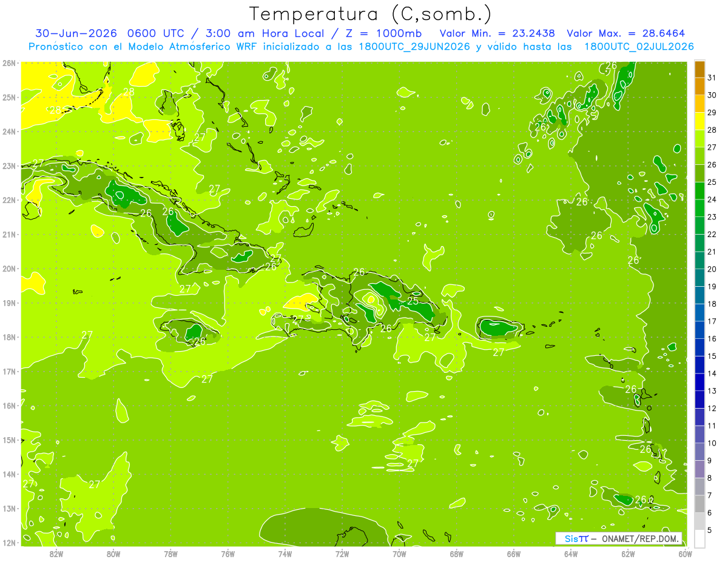The height and width of the screenshot is (562, 728).
Task: Click the 'ONAMET/REP.DOM.' credit label
Action: pos(640,538)
